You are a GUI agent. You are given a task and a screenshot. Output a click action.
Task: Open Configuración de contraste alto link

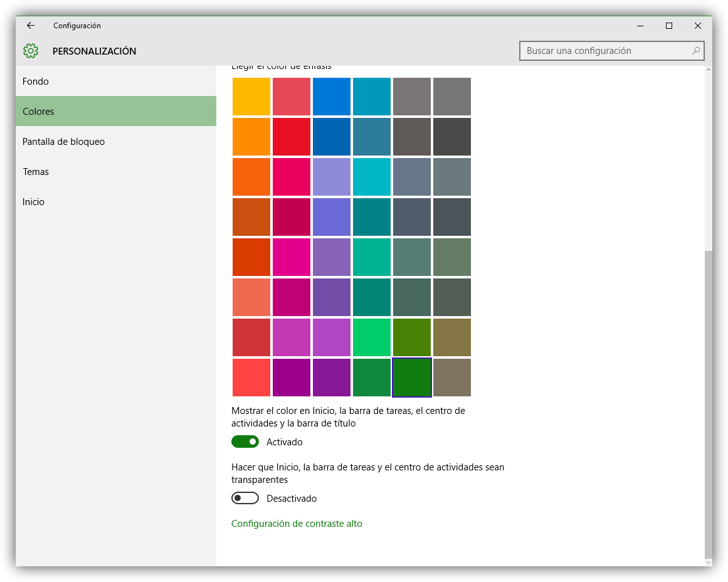[297, 524]
